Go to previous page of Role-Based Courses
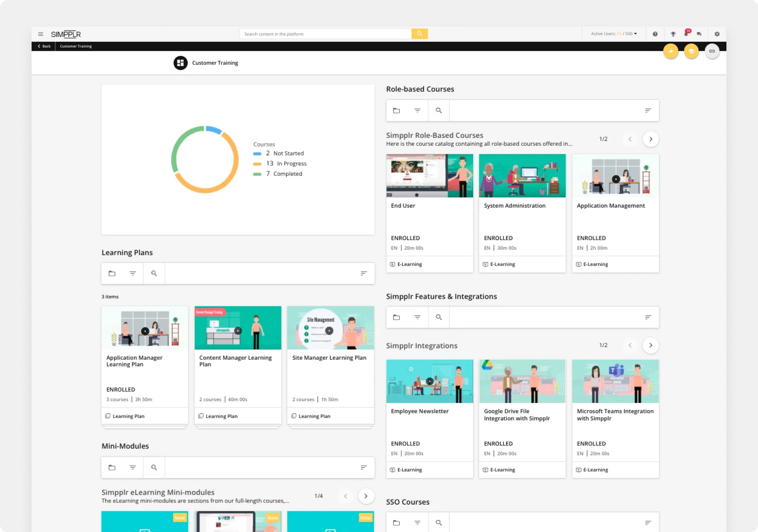 630,139
